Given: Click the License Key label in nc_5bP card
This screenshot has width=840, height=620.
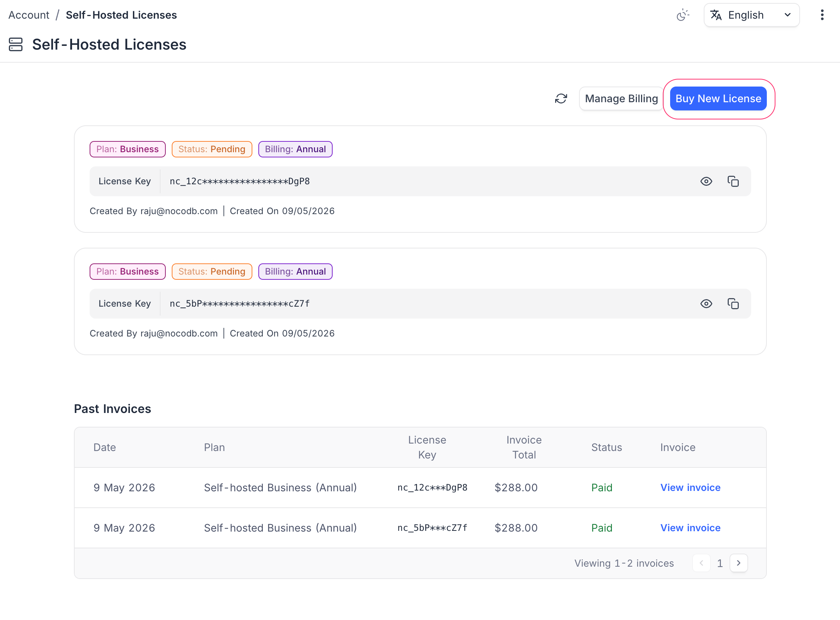Looking at the screenshot, I should click(x=125, y=304).
